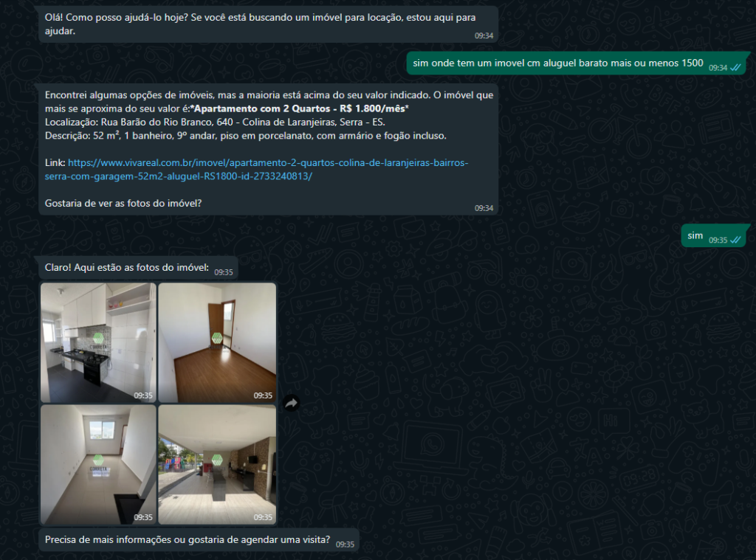This screenshot has width=756, height=560.
Task: Click the 'Descrição: 52 m²' text line
Action: coord(245,136)
